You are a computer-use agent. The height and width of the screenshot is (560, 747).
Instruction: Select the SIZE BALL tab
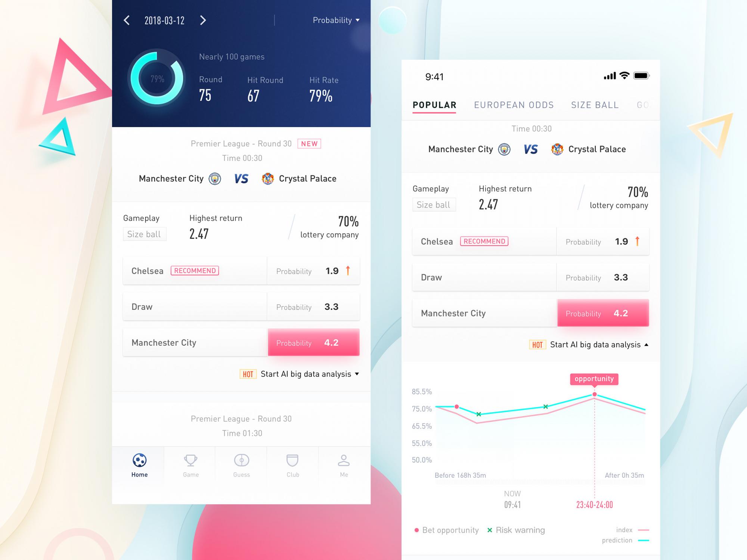point(593,105)
